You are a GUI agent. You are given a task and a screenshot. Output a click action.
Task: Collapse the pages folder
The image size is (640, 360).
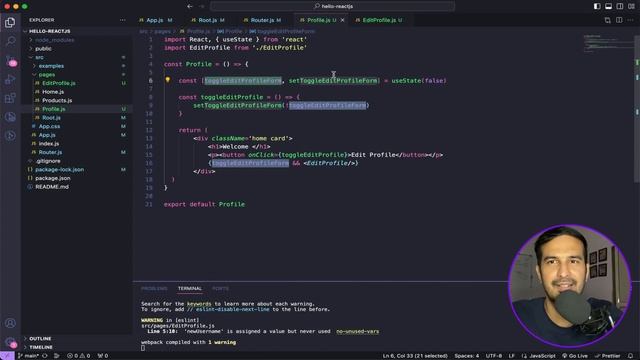coord(76,74)
